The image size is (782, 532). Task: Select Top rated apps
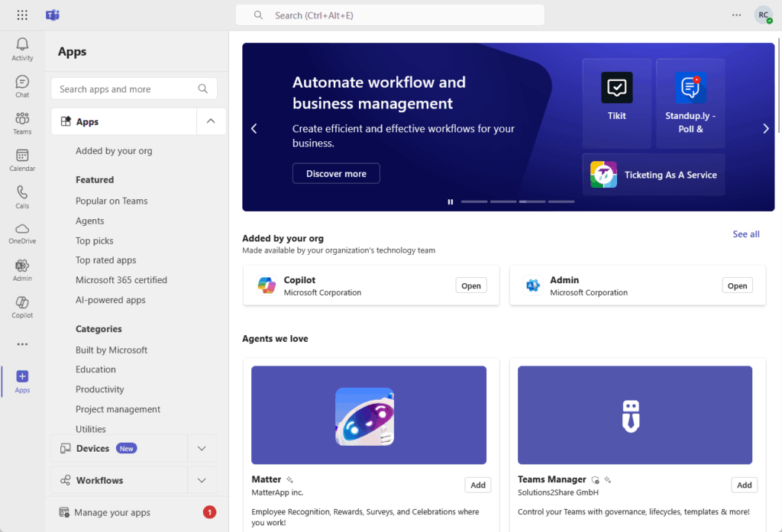[105, 260]
